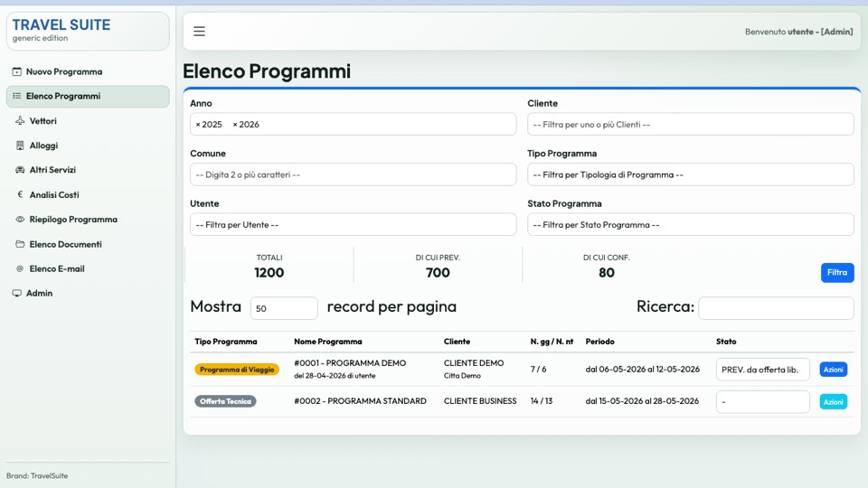The image size is (868, 488).
Task: Click the '14 / 13' days-nights cell
Action: [542, 400]
